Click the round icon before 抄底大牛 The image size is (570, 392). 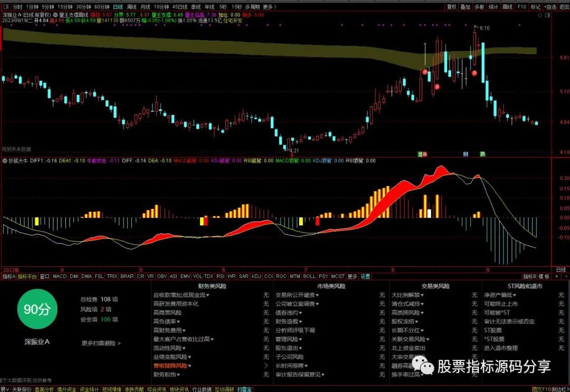tap(5, 160)
